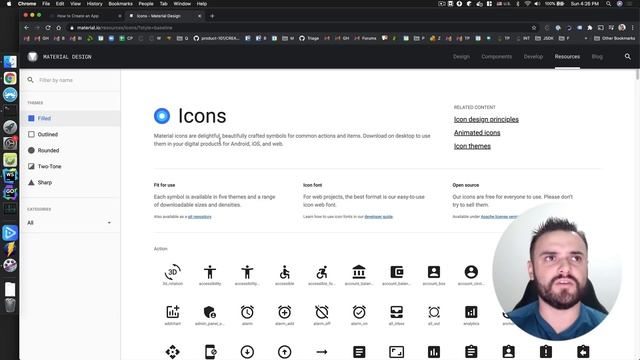Open site search magnifier in header
The height and width of the screenshot is (360, 640).
click(x=628, y=57)
